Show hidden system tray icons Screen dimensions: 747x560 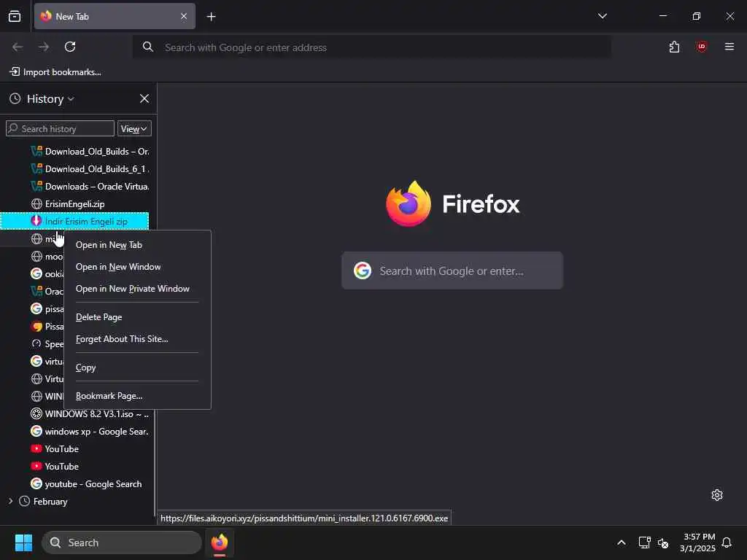(622, 542)
